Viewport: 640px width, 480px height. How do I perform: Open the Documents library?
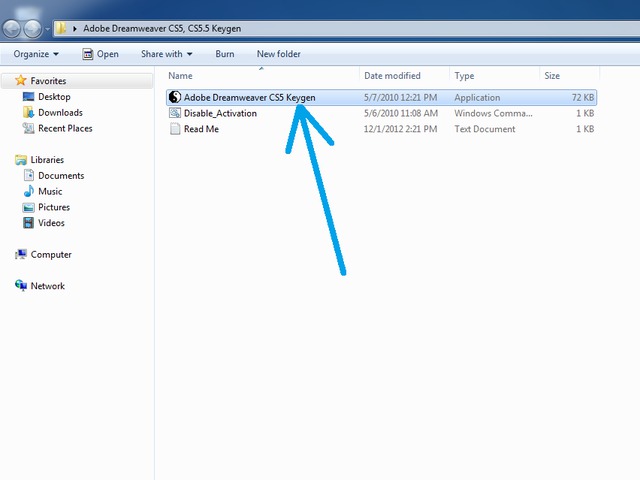[x=61, y=176]
